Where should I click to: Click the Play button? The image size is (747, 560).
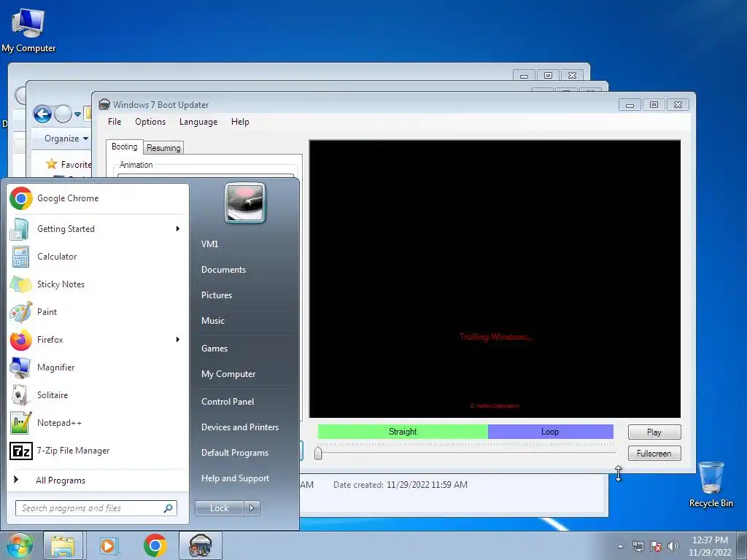point(654,432)
